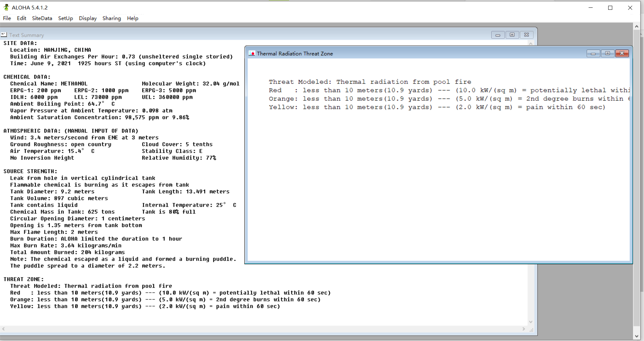Click 'Total Amount Burned: 204 kilograms' line
Viewport: 644px width, 341px height.
(x=68, y=252)
